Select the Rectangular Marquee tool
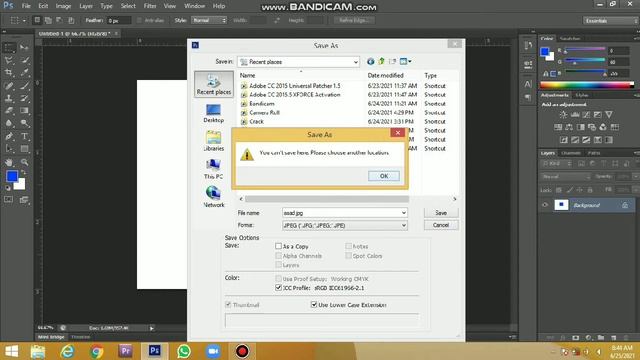The height and width of the screenshot is (360, 640). point(9,48)
